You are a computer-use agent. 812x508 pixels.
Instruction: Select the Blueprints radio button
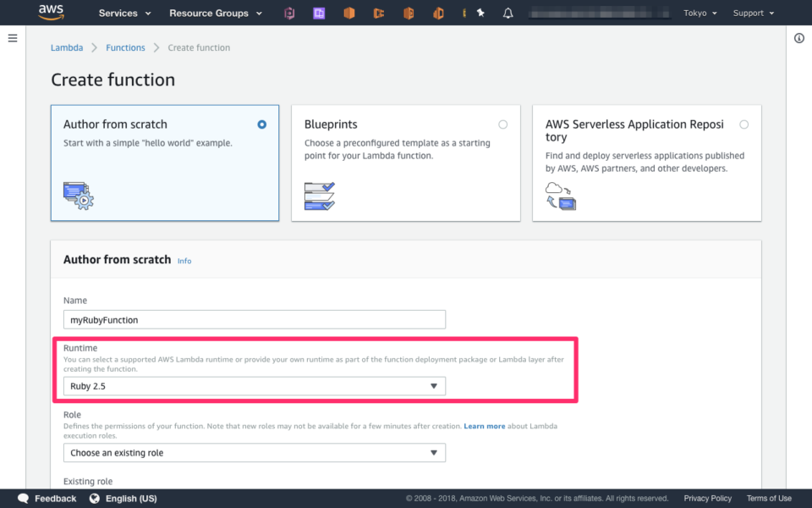click(502, 124)
